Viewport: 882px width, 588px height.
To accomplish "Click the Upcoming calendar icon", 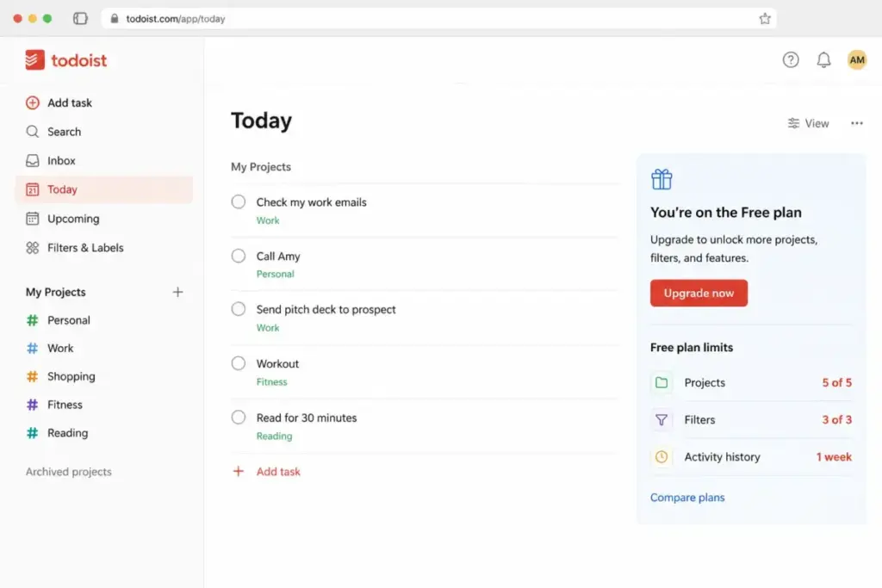I will click(33, 219).
